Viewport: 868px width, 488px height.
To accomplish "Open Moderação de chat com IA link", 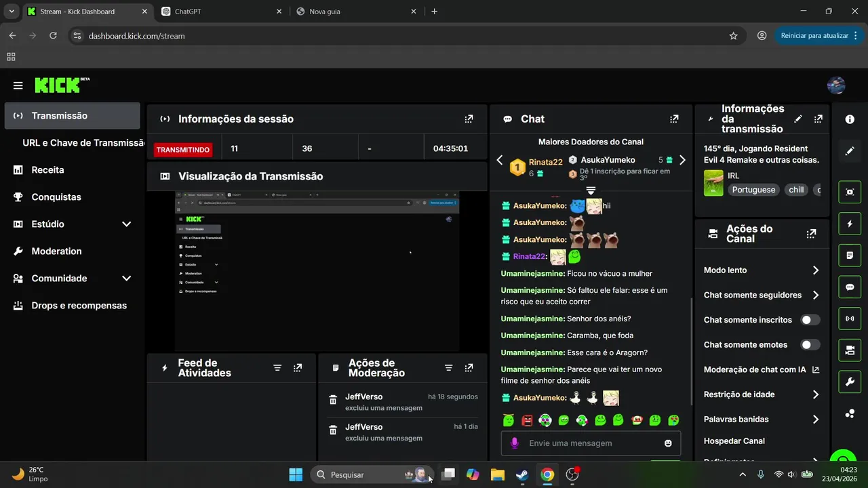I will pos(762,370).
